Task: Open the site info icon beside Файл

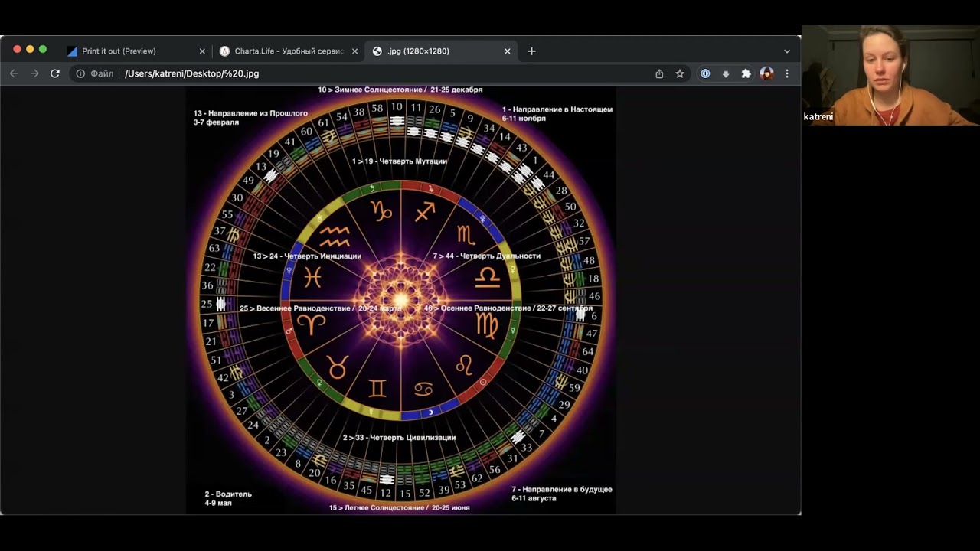Action: [x=80, y=73]
